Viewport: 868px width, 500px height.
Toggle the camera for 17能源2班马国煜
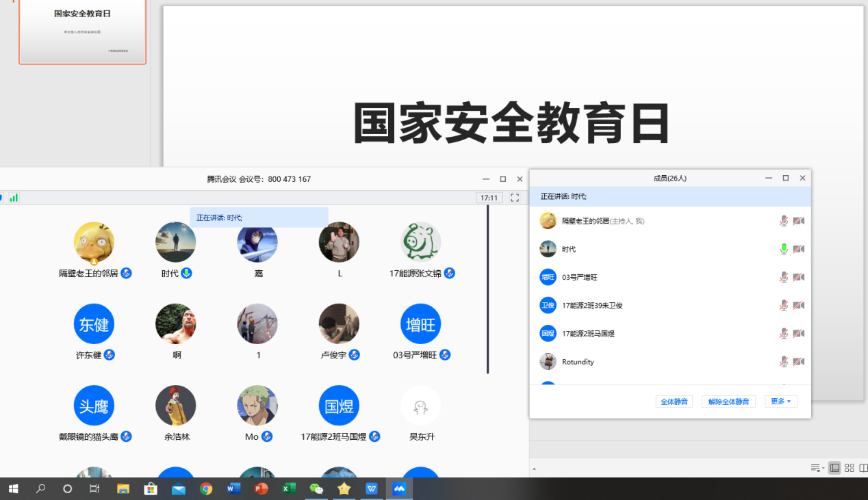[799, 333]
